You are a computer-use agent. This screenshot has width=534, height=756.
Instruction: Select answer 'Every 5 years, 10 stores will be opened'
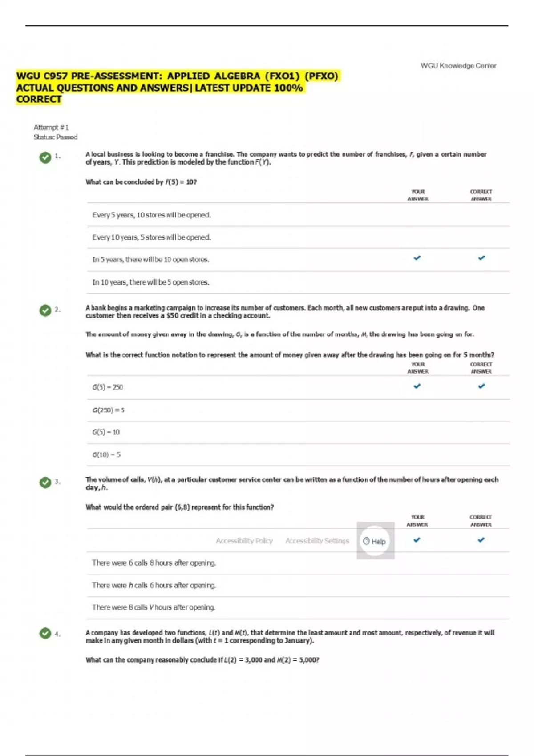coord(151,215)
